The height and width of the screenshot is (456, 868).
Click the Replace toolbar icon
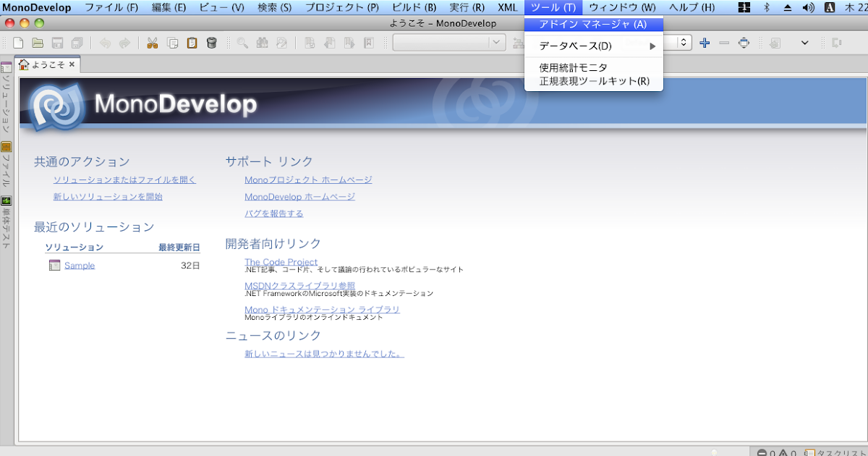coord(281,43)
